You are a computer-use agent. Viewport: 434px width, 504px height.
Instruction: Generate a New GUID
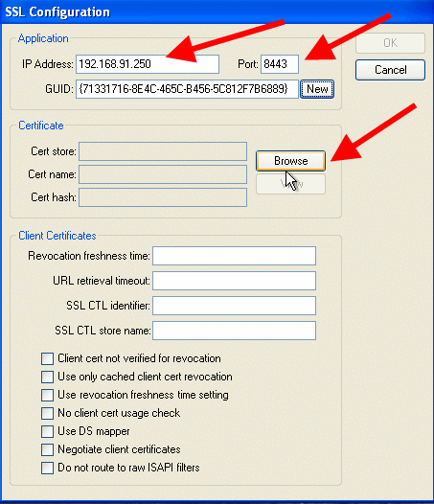[x=317, y=89]
